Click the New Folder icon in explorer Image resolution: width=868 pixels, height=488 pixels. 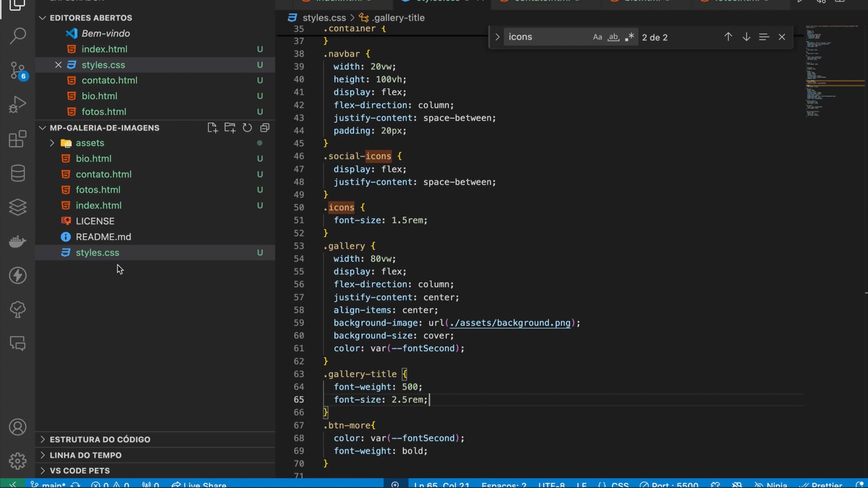point(230,128)
